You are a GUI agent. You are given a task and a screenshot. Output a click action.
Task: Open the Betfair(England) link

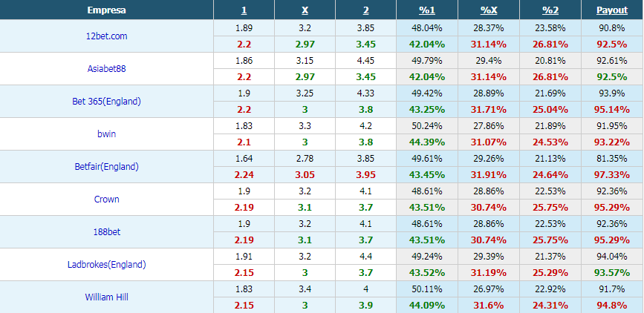[x=106, y=167]
